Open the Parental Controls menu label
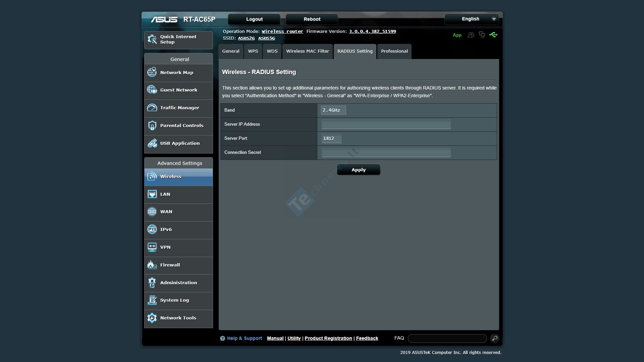 pyautogui.click(x=182, y=125)
